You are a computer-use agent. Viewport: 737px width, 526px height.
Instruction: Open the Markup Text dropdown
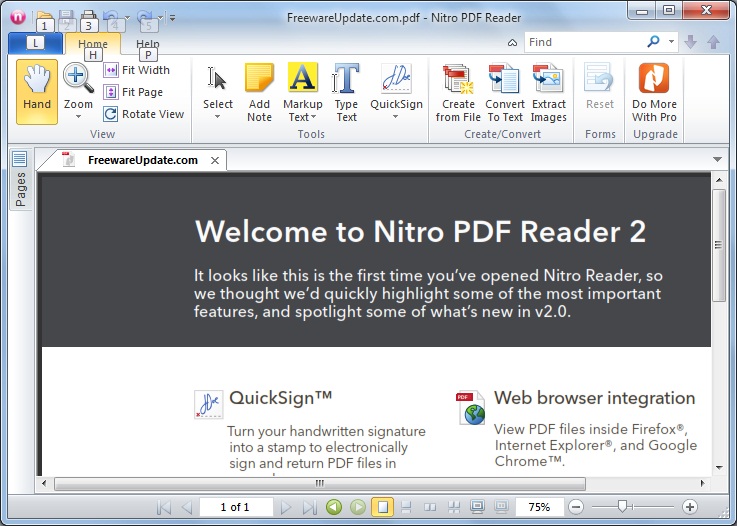(x=303, y=117)
